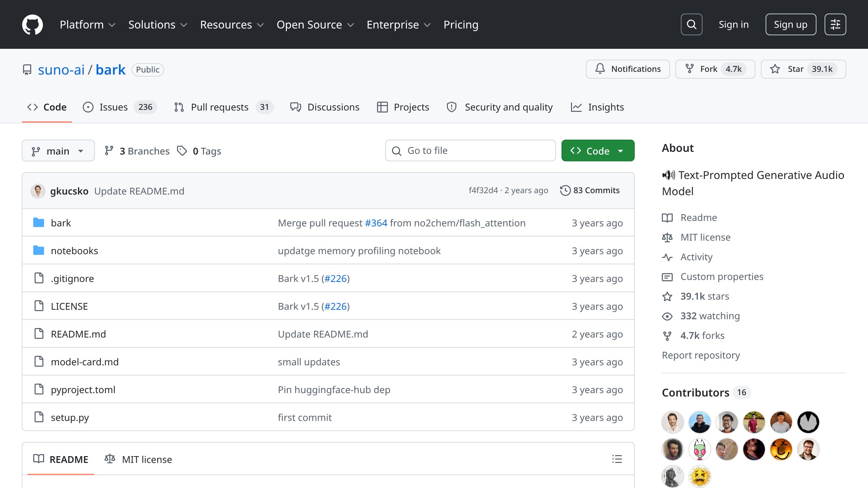
Task: Open the model-card.md file
Action: coord(85,362)
